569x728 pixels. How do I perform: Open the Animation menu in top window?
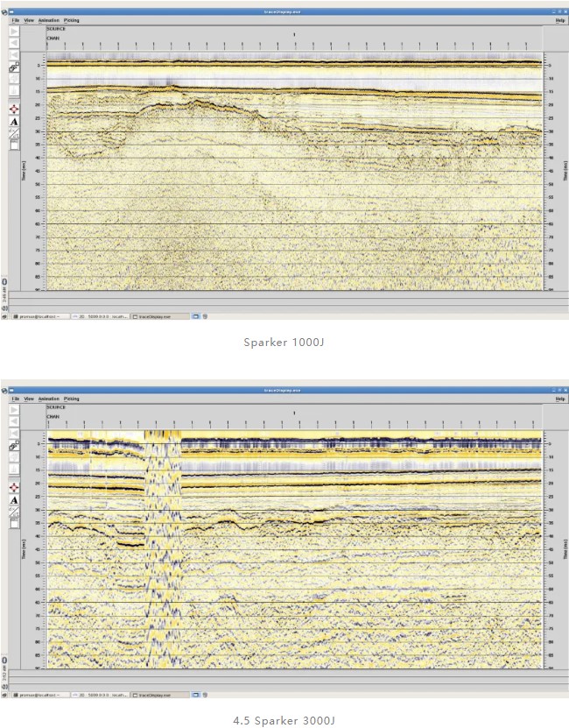tap(48, 19)
